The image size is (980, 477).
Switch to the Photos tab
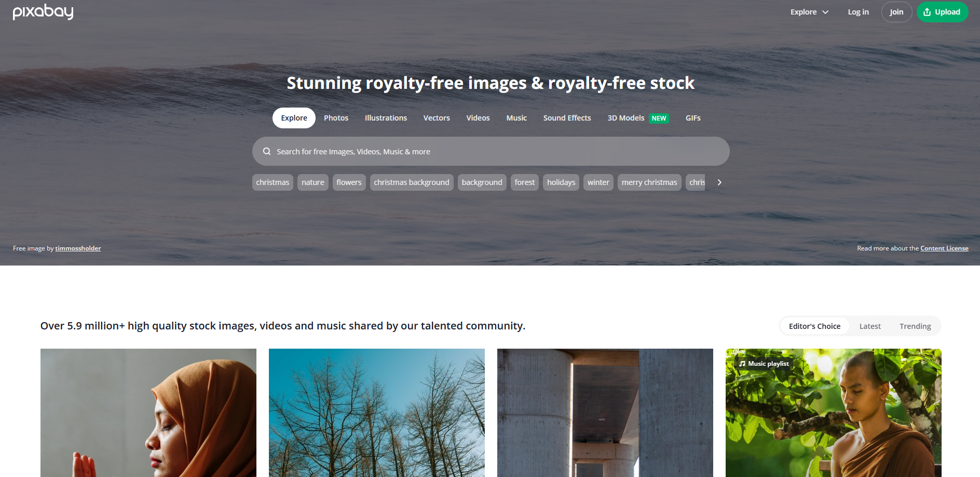(x=336, y=118)
